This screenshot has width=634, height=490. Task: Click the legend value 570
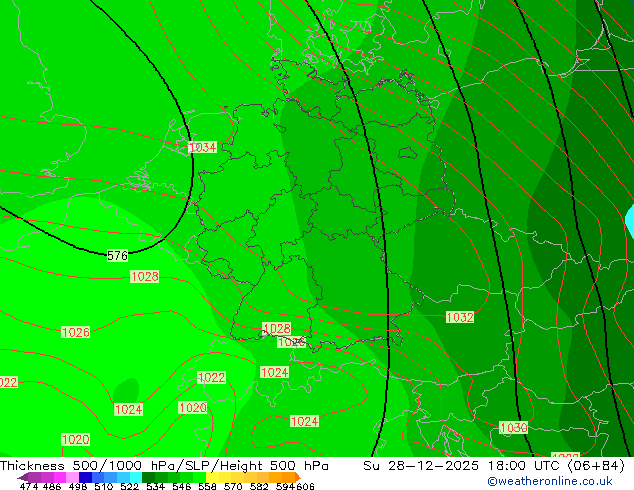[x=233, y=486]
